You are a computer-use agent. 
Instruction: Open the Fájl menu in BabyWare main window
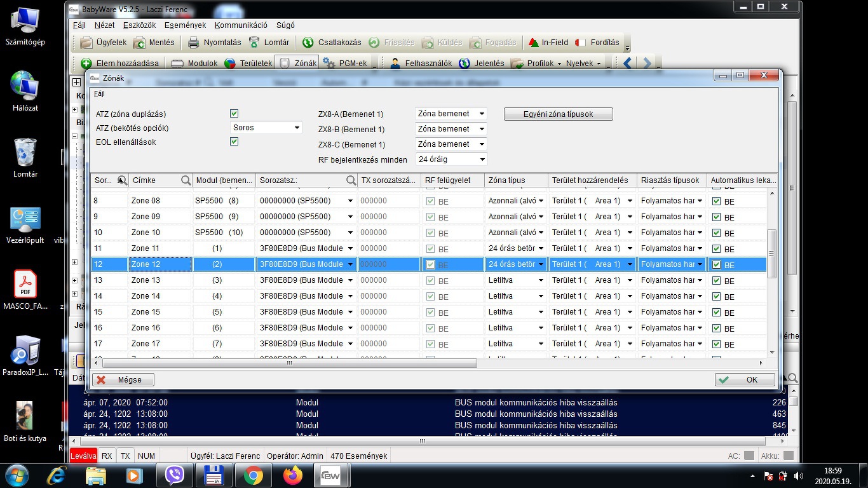click(79, 25)
